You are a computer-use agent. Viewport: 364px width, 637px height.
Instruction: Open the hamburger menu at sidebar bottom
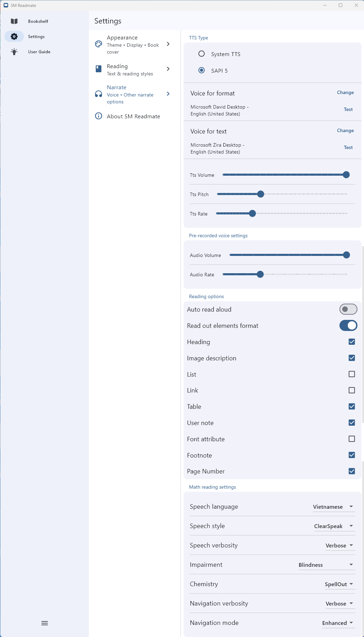click(44, 623)
